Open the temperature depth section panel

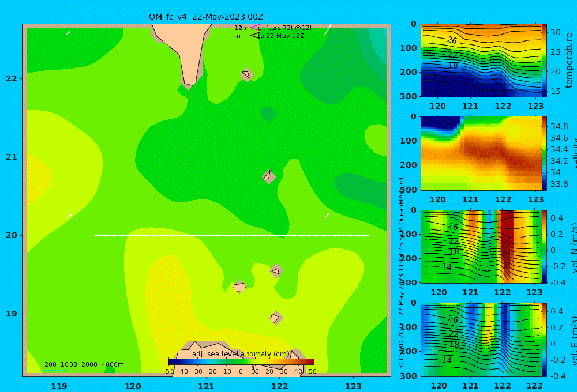click(481, 61)
